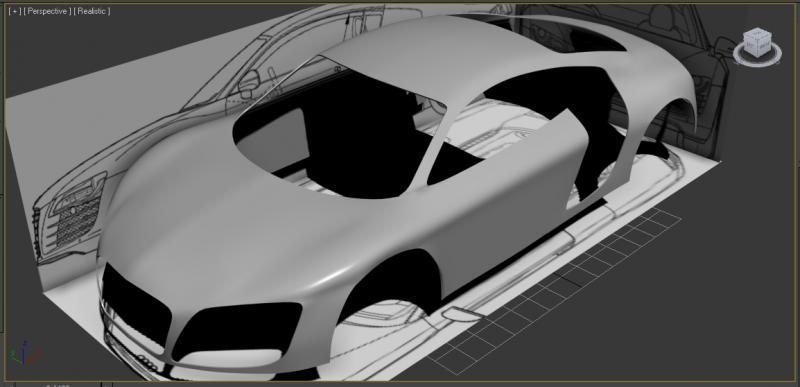Viewport: 800px width, 387px height.
Task: Open the [+] general viewport menu
Action: tap(14, 11)
